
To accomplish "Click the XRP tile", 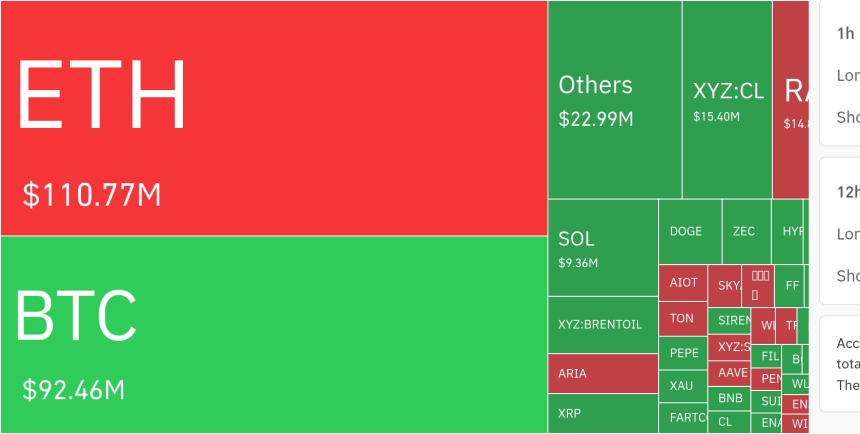I will pyautogui.click(x=602, y=414).
